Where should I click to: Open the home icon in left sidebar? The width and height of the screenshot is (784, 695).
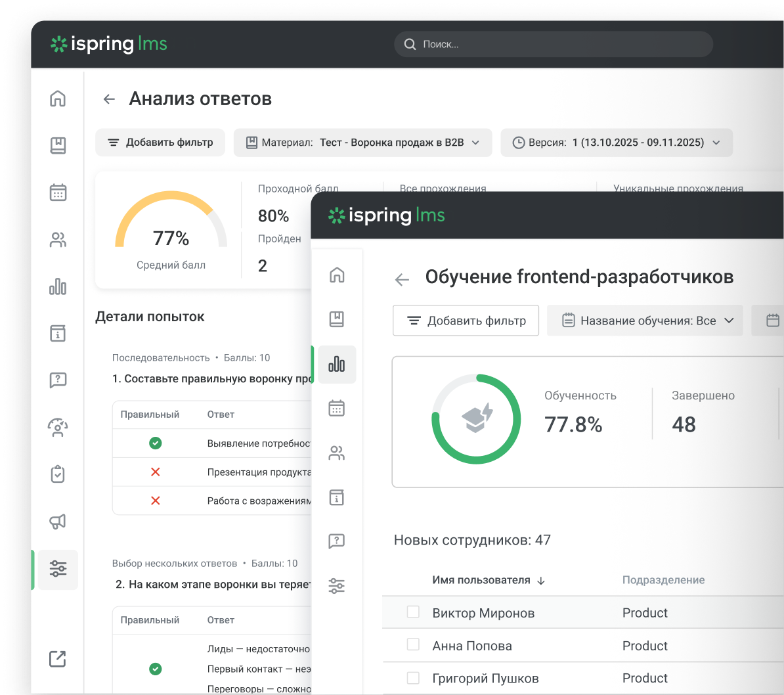click(x=58, y=99)
